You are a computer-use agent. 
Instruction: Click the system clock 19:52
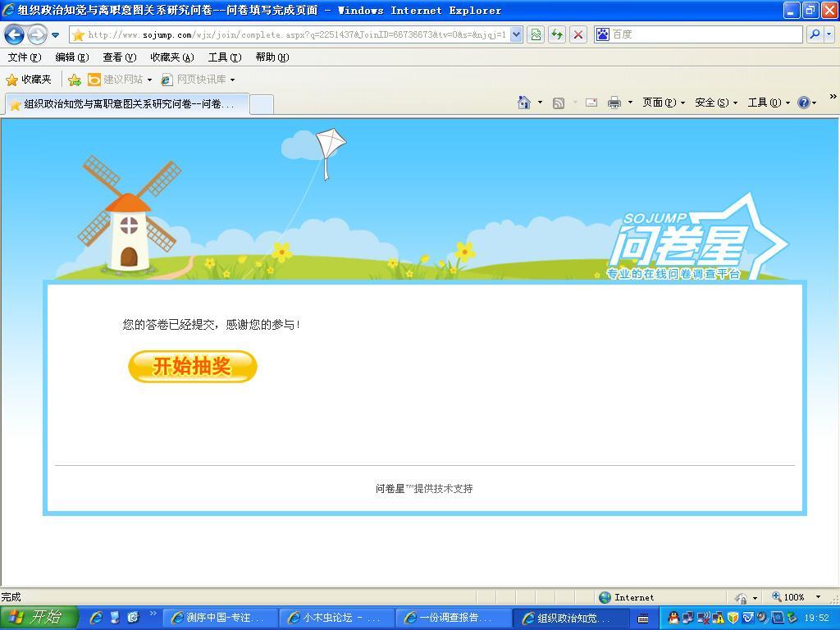pos(817,619)
